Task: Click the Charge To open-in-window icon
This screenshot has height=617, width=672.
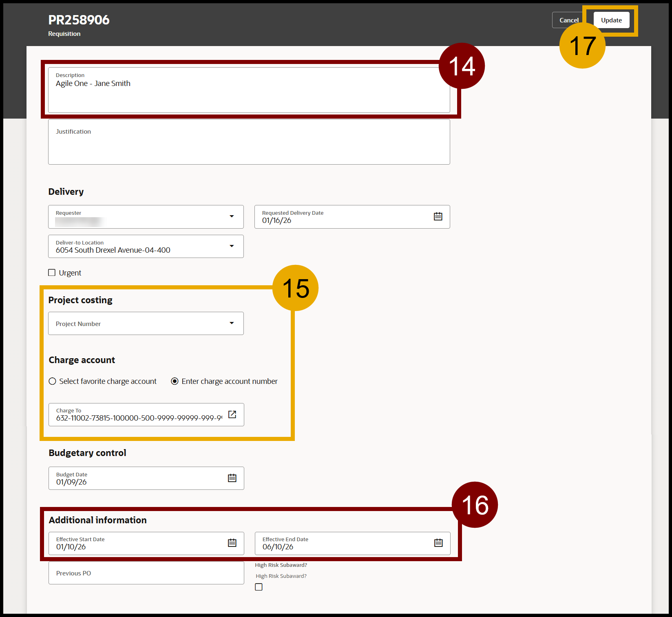Action: click(232, 414)
